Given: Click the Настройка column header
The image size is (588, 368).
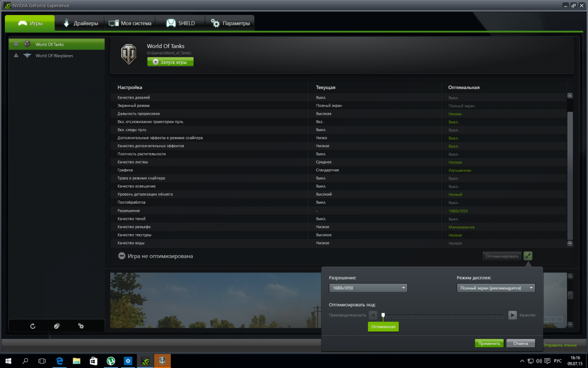Looking at the screenshot, I should 130,87.
